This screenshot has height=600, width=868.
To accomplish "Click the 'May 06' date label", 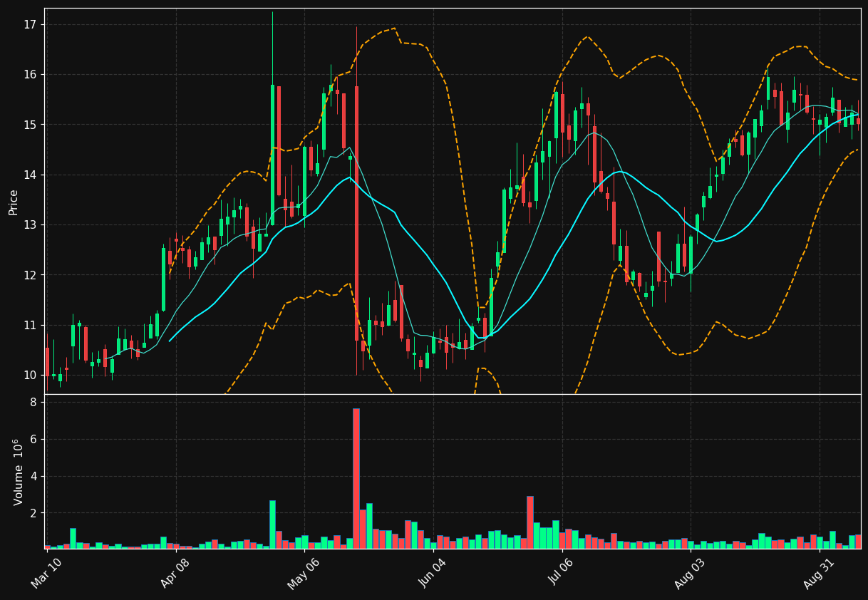I will point(303,574).
